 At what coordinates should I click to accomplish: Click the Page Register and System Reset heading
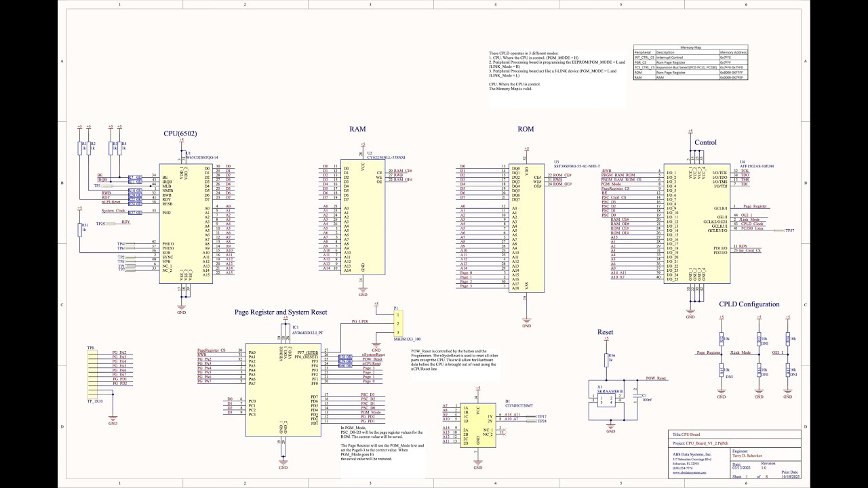(x=281, y=312)
